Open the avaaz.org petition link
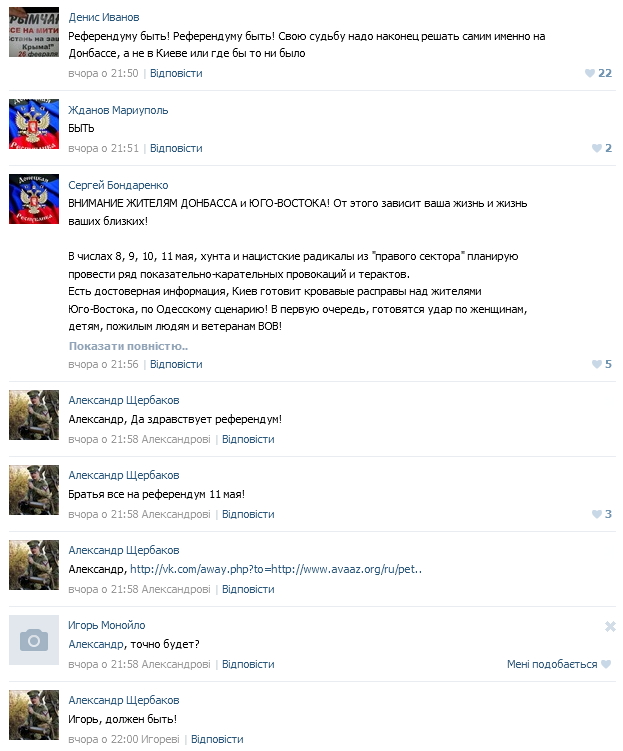 276,569
